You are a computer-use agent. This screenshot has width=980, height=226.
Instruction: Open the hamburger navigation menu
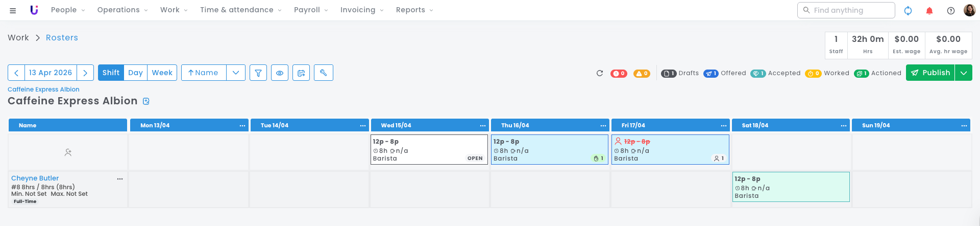coord(13,10)
